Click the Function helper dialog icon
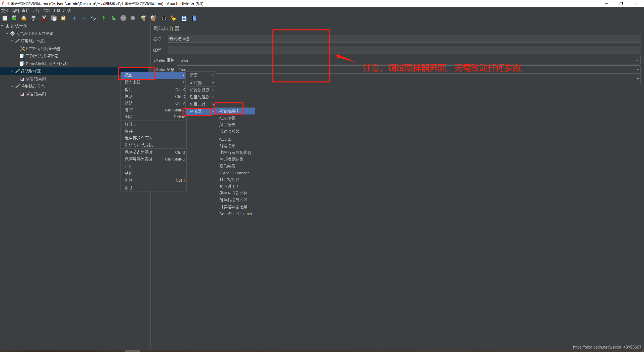This screenshot has width=644, height=352. [184, 18]
